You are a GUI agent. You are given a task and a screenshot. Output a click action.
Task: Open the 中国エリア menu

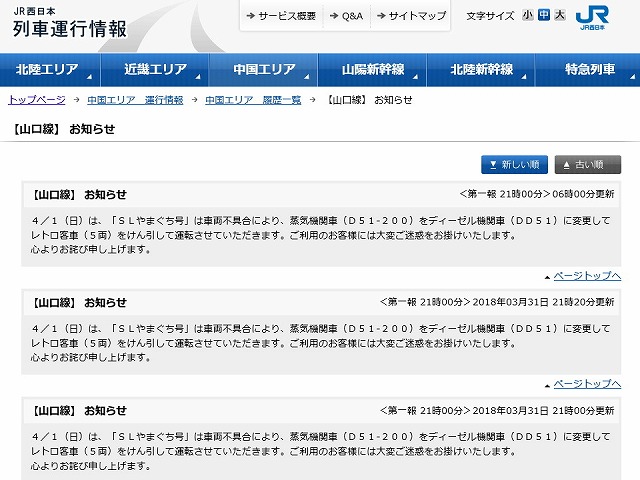(x=264, y=70)
